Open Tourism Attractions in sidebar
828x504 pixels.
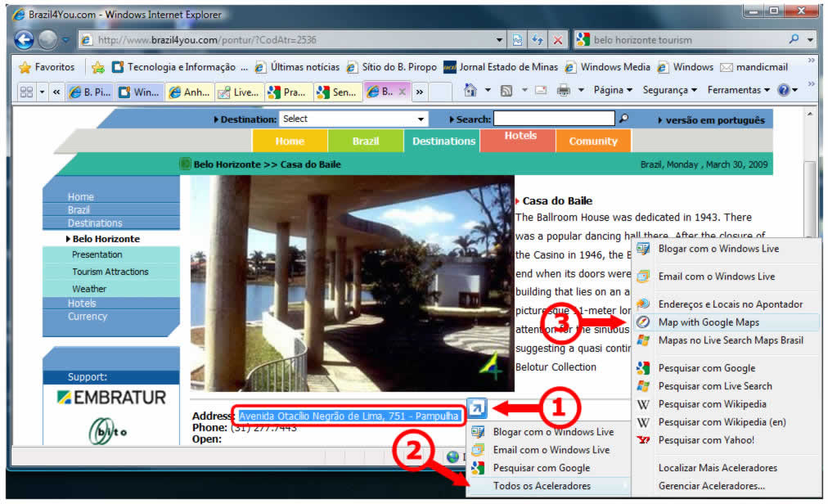pos(110,272)
